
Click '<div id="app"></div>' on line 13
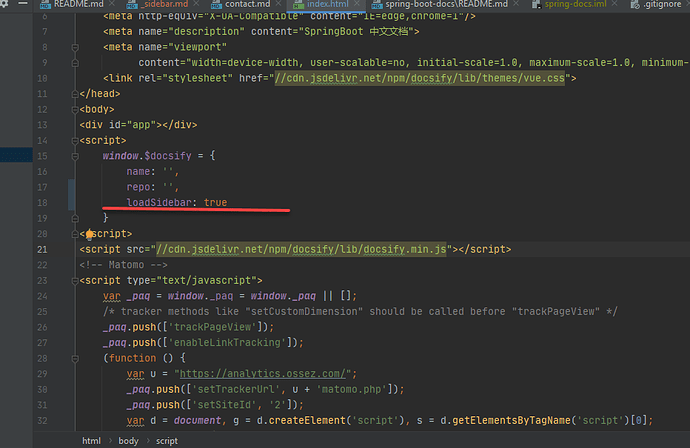(138, 125)
